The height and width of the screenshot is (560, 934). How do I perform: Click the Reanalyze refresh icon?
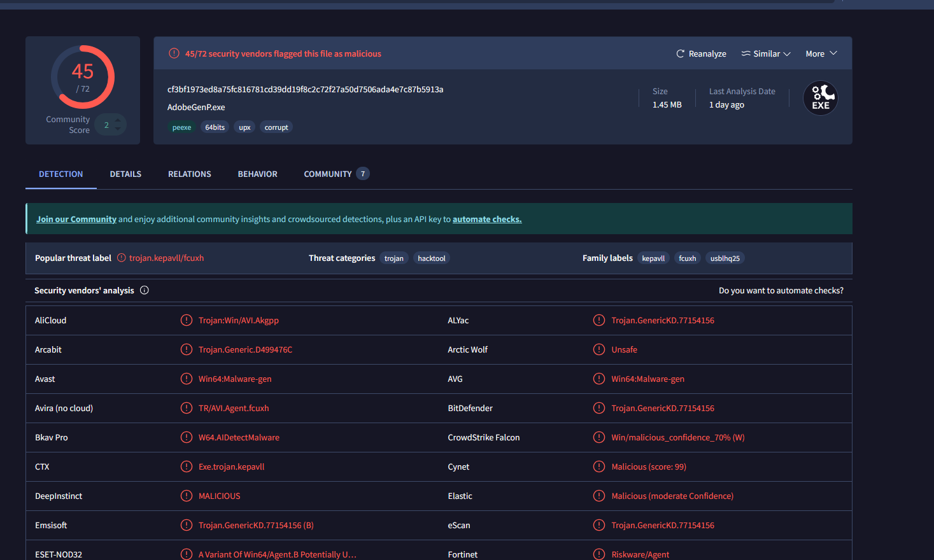(680, 54)
